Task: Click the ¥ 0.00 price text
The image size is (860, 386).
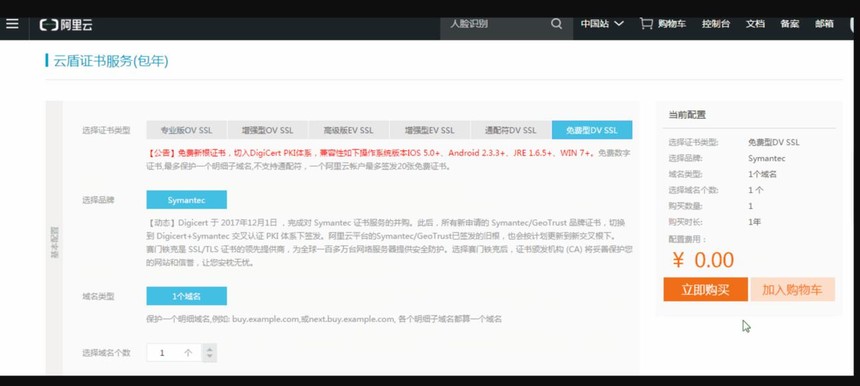Action: click(703, 260)
